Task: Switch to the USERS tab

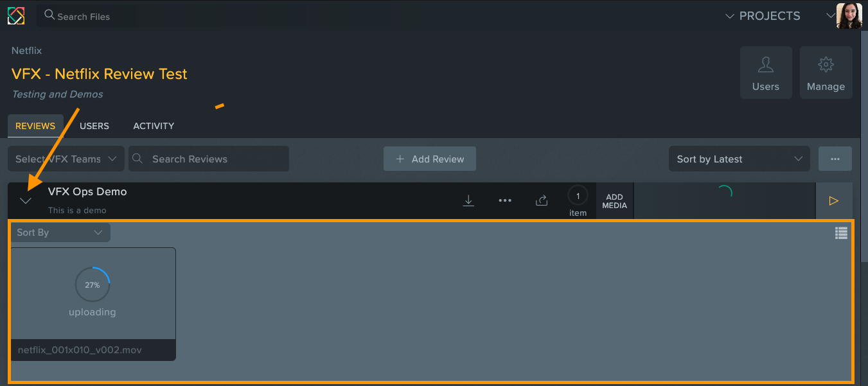Action: point(94,126)
